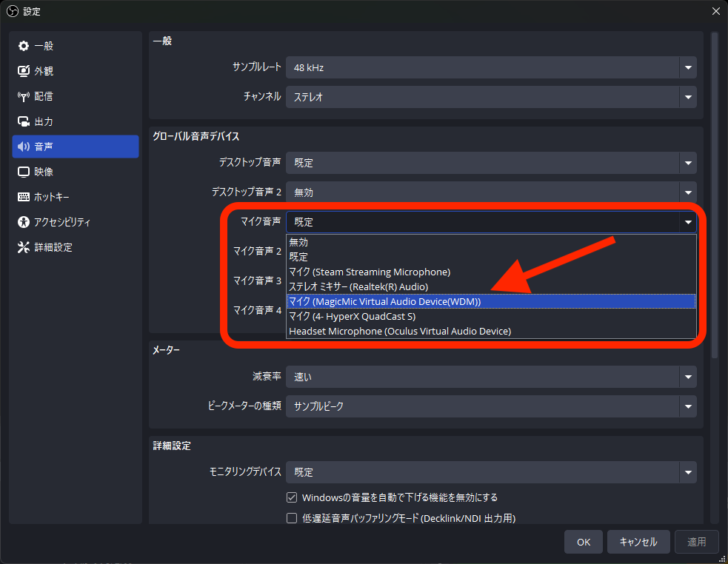Open the 映像 monitor icon

click(23, 172)
